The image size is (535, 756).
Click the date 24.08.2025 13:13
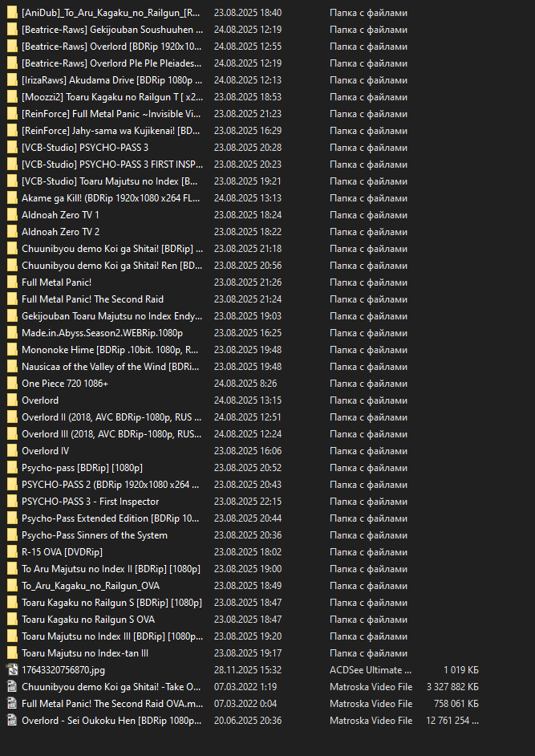[x=248, y=198]
